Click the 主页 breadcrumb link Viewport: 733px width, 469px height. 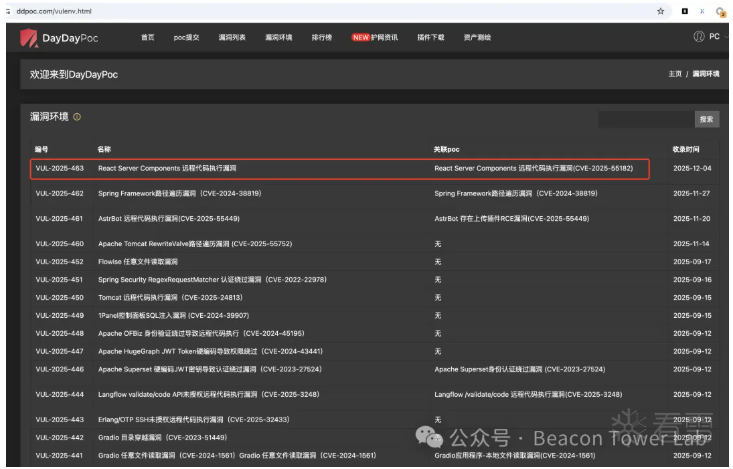tap(675, 74)
